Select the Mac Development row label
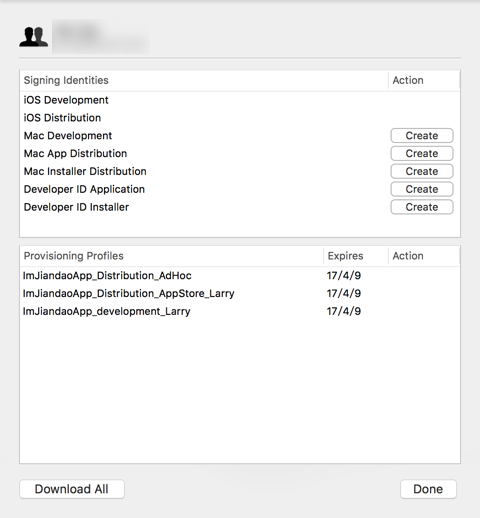Image resolution: width=480 pixels, height=518 pixels. click(68, 136)
